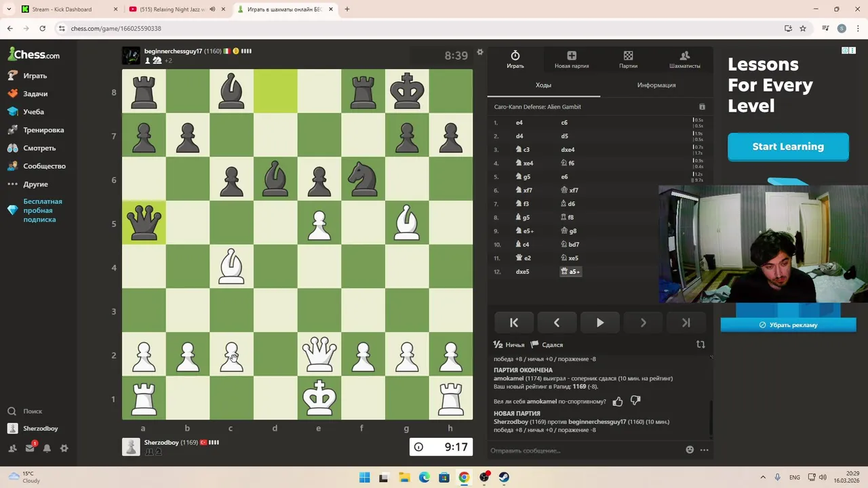Go to next move arrow
Viewport: 868px width, 488px height.
[x=643, y=323]
